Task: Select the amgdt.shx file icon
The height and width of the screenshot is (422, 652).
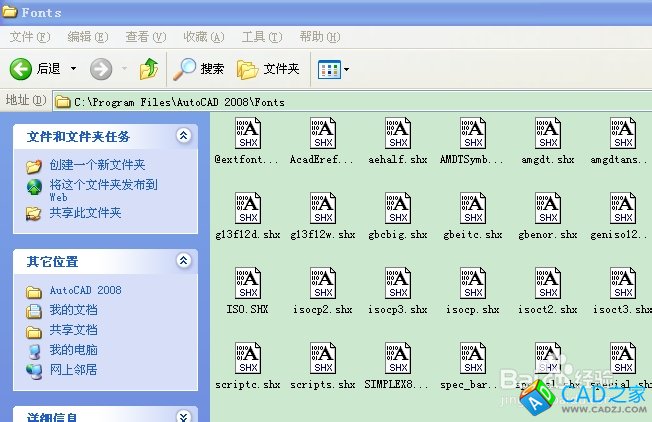Action: coord(548,133)
